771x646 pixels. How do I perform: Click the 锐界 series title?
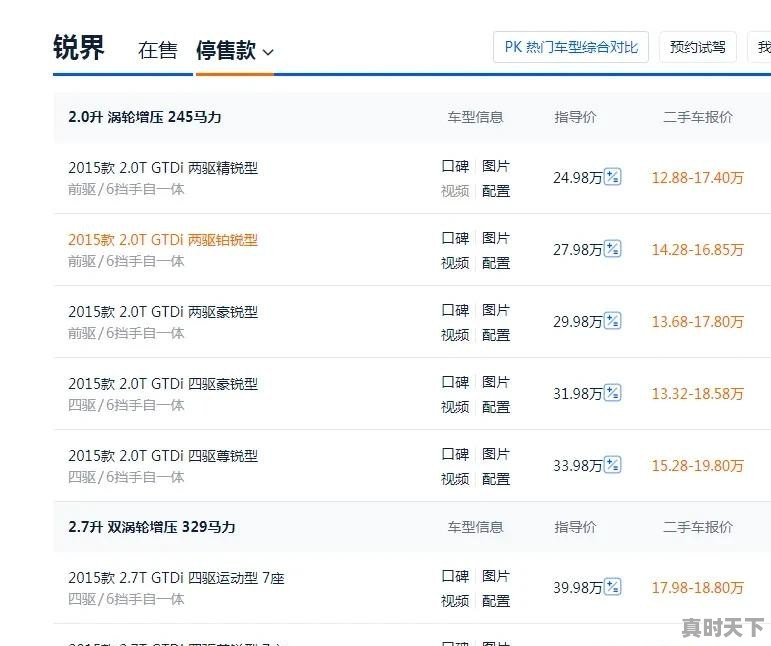pos(79,48)
